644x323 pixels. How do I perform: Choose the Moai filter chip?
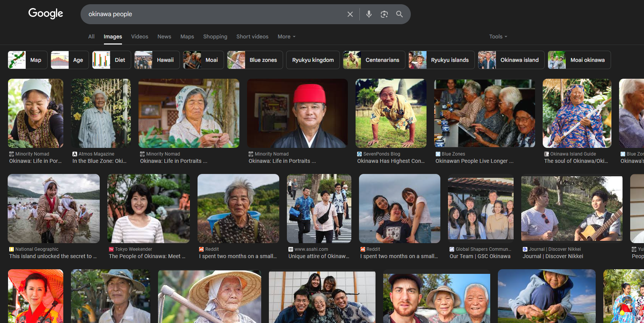click(203, 60)
